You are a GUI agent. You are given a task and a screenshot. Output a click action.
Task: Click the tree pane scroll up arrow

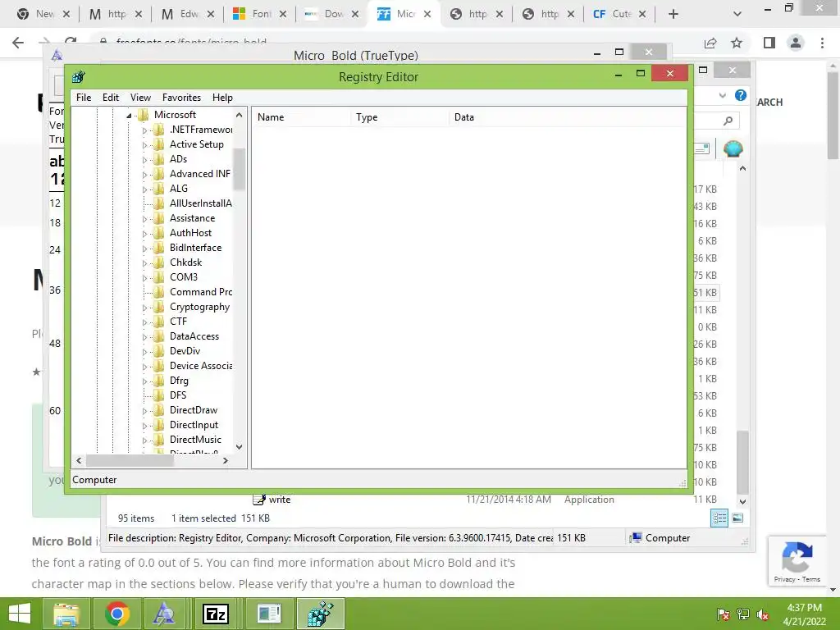click(x=239, y=115)
